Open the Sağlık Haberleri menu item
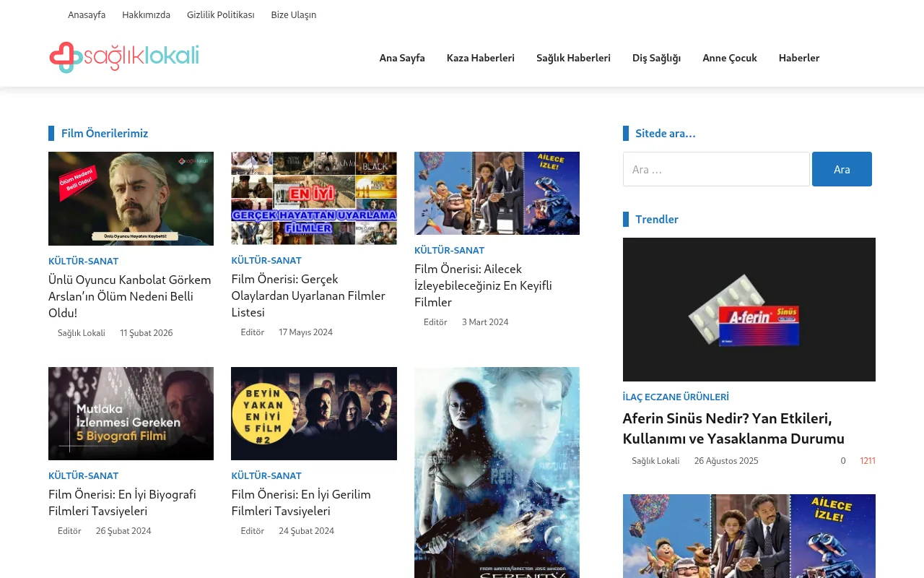924x578 pixels. [573, 58]
